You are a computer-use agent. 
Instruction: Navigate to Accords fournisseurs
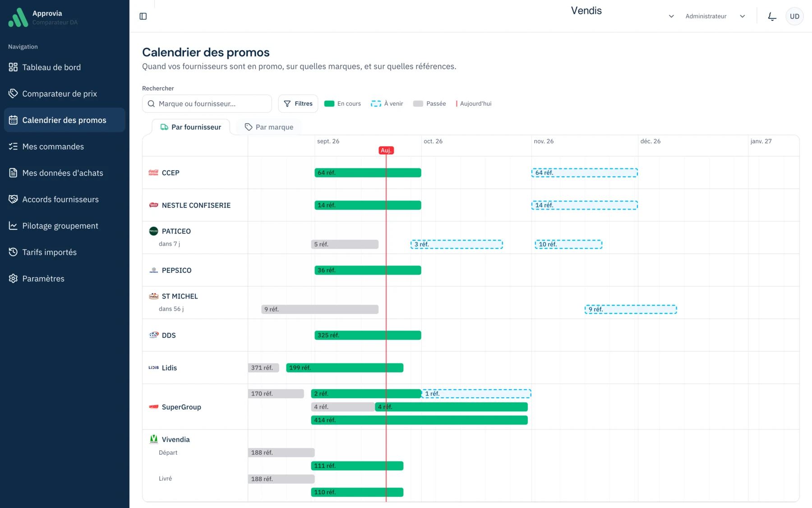(65, 199)
